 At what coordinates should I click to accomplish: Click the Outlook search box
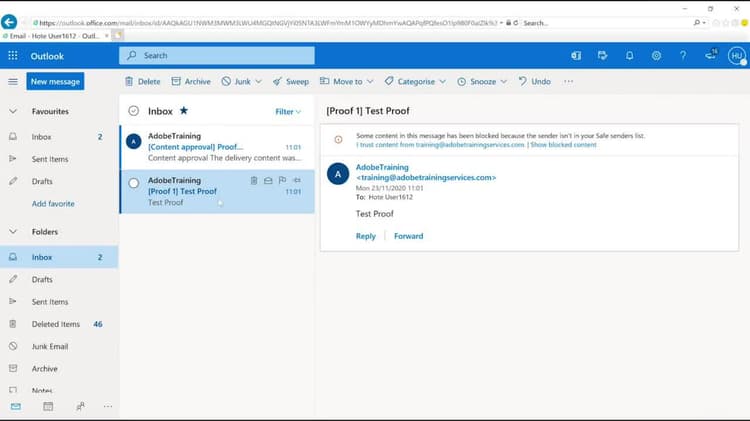[217, 55]
